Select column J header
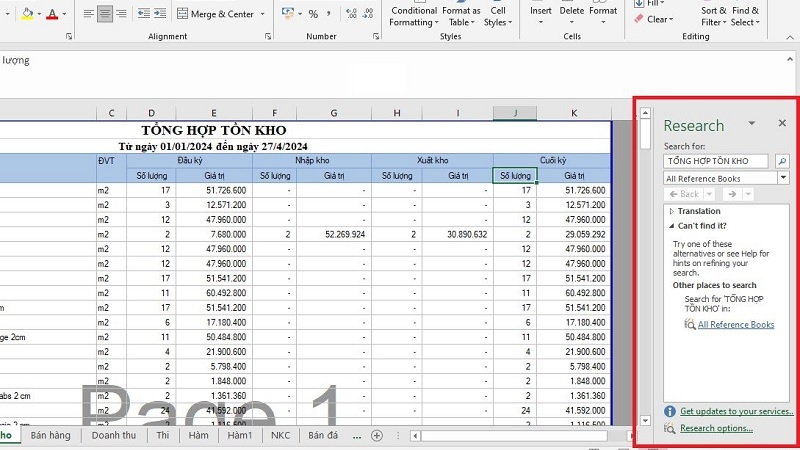 tap(515, 113)
